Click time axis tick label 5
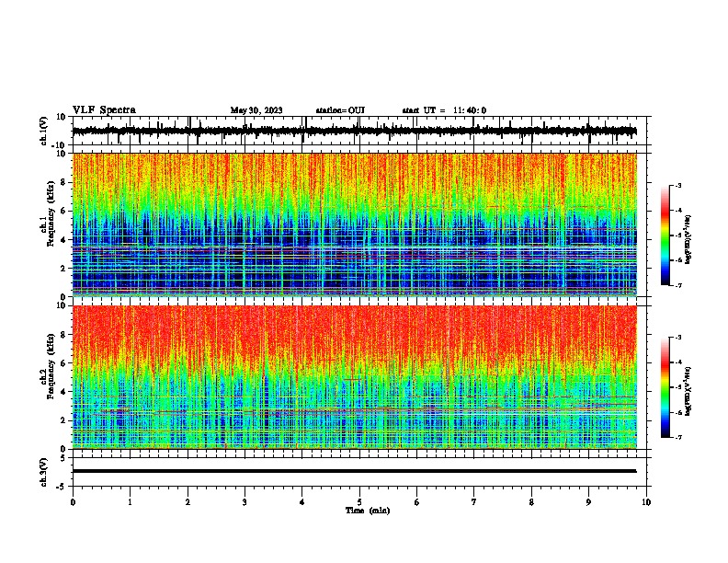The width and height of the screenshot is (728, 563). pyautogui.click(x=359, y=502)
